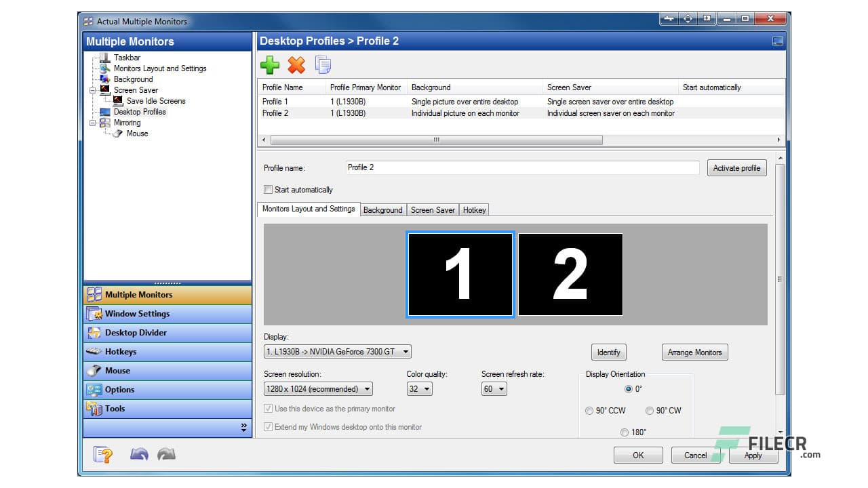Switch to the Background tab
868x488 pixels.
(382, 210)
